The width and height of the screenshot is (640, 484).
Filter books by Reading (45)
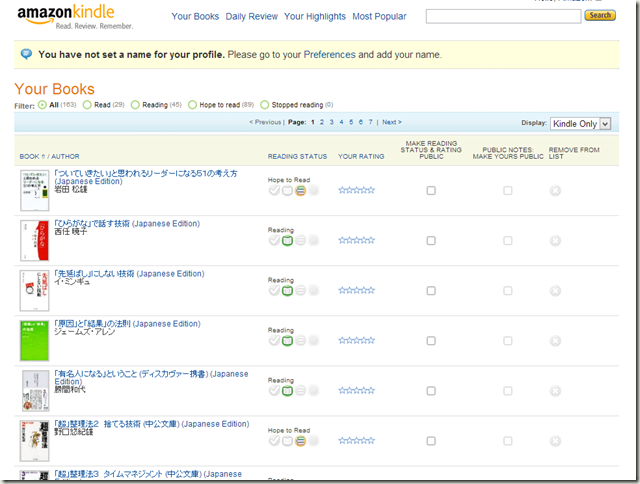coord(135,105)
